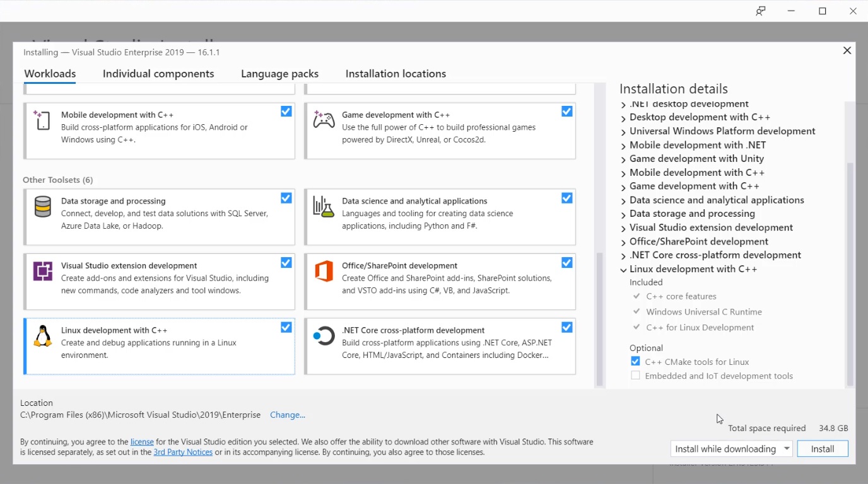868x484 pixels.
Task: Uncheck Data science and analytical applications workload
Action: pyautogui.click(x=567, y=198)
